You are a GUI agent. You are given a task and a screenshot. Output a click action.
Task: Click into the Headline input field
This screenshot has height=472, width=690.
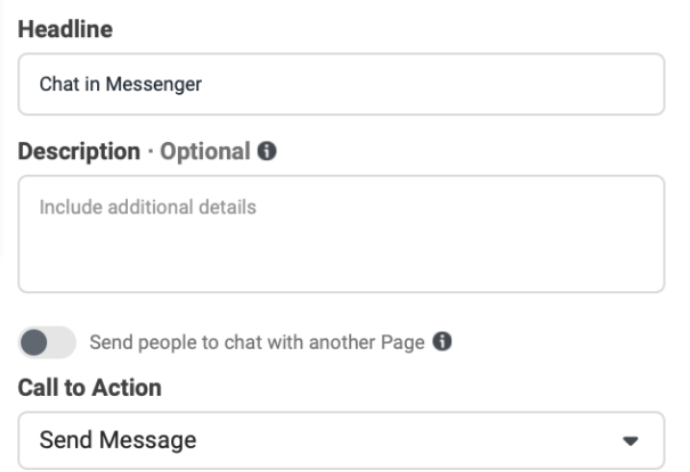click(x=341, y=84)
